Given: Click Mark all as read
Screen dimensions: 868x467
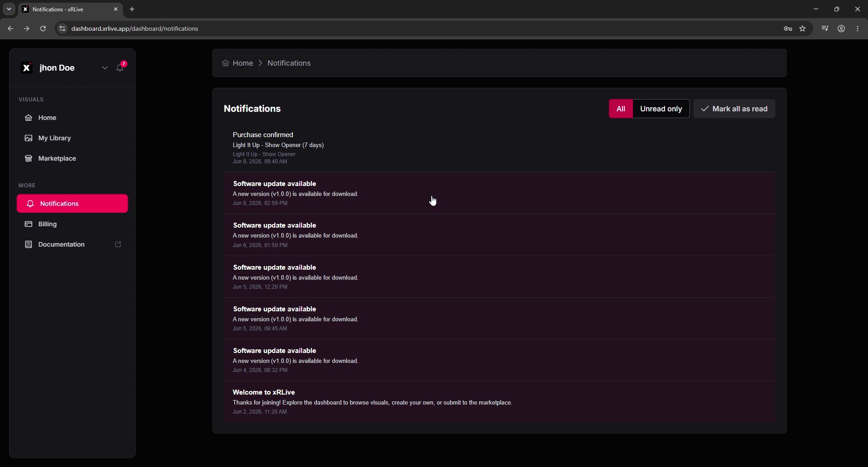Looking at the screenshot, I should [x=734, y=109].
